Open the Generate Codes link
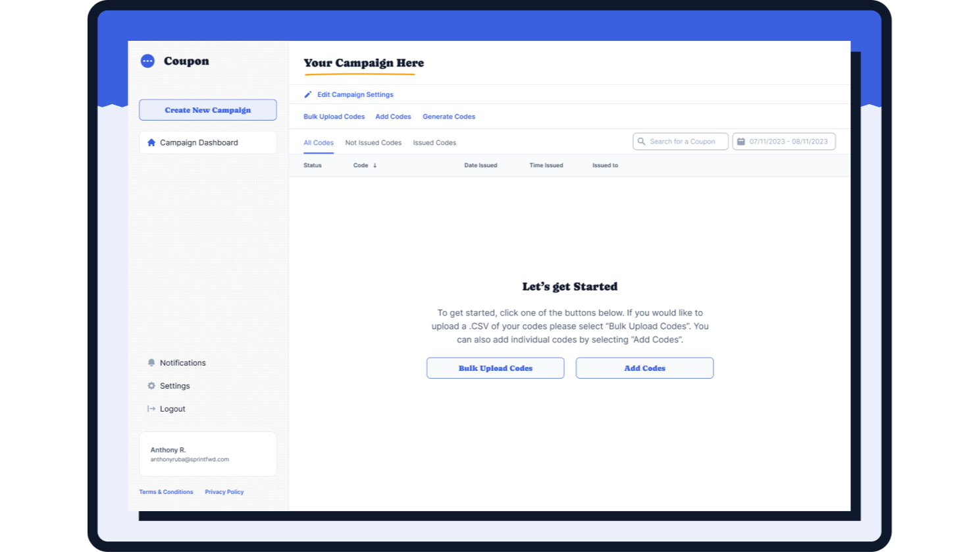The width and height of the screenshot is (980, 552). point(449,117)
